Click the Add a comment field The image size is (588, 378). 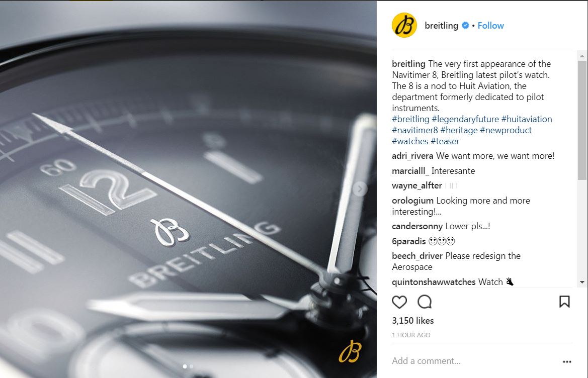coord(474,361)
